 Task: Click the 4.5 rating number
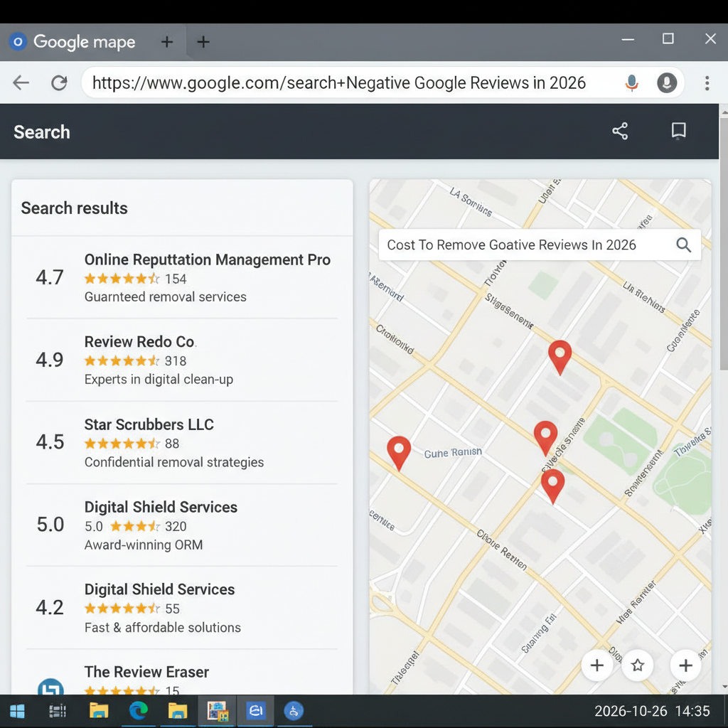(x=50, y=442)
